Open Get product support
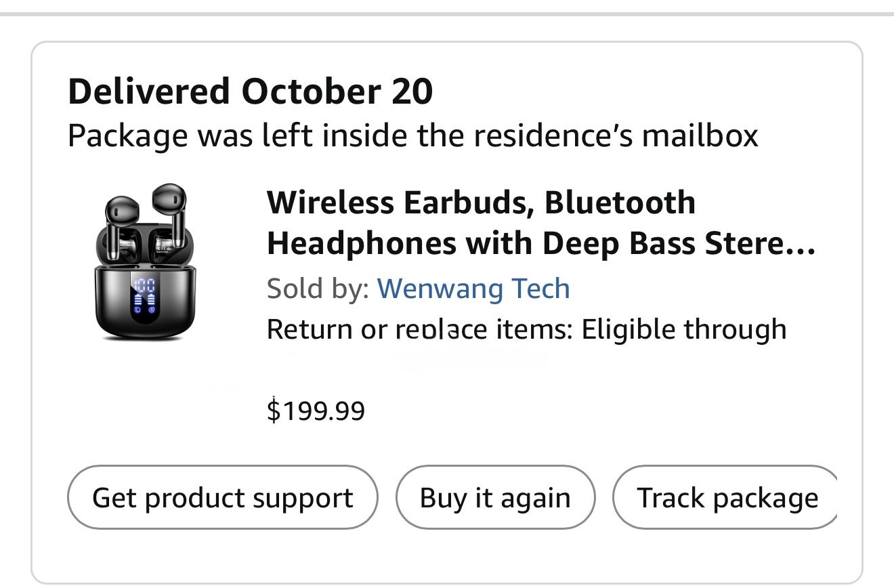Image resolution: width=894 pixels, height=588 pixels. (222, 497)
